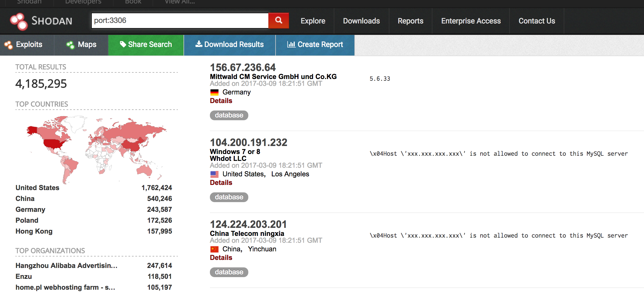
Task: Open Details for the Los Angeles host
Action: (221, 183)
